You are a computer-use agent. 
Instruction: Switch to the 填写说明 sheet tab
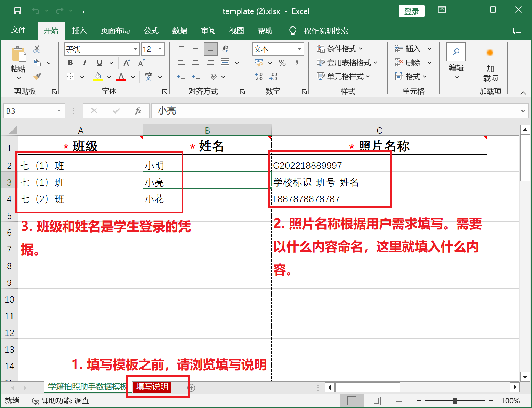pyautogui.click(x=152, y=387)
